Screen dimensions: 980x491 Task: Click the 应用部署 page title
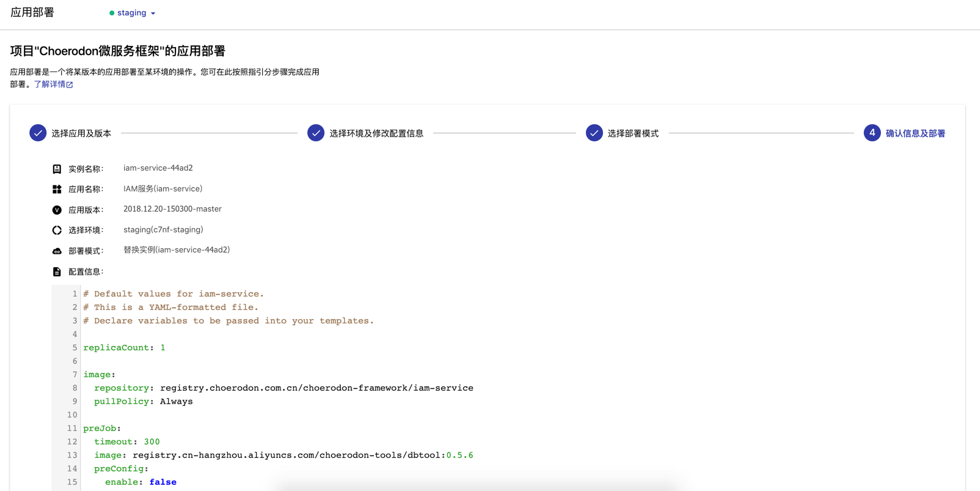[32, 13]
